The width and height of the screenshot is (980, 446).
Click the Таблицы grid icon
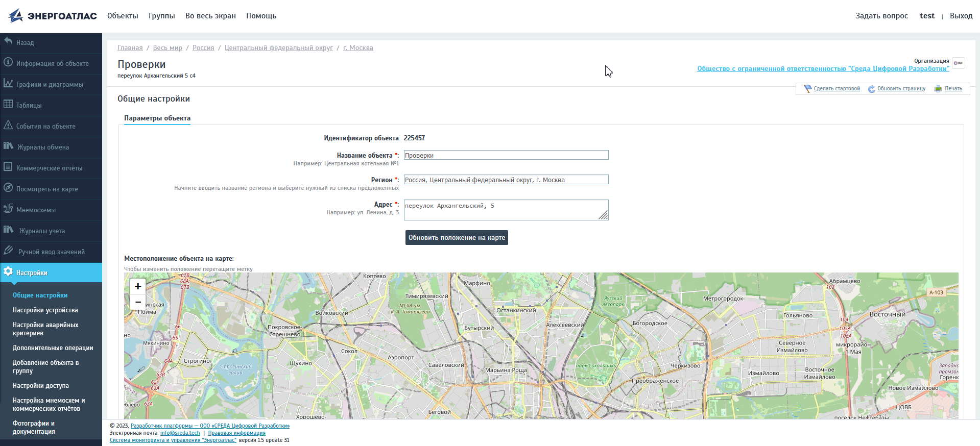click(8, 104)
